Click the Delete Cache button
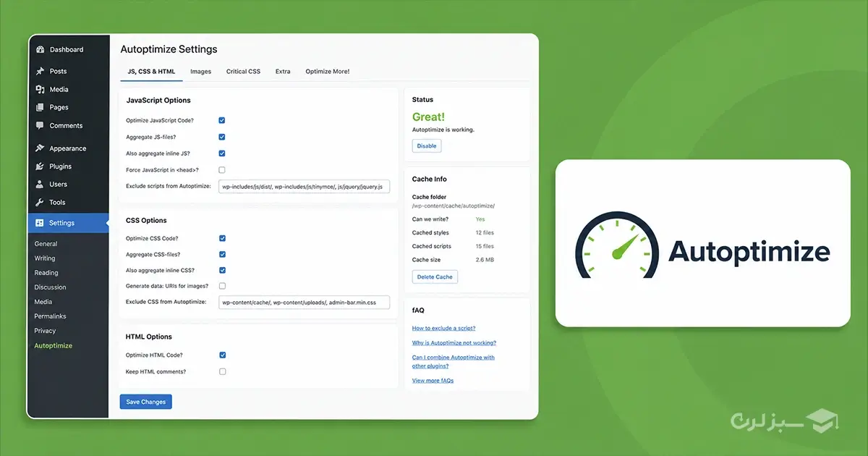 pos(435,276)
